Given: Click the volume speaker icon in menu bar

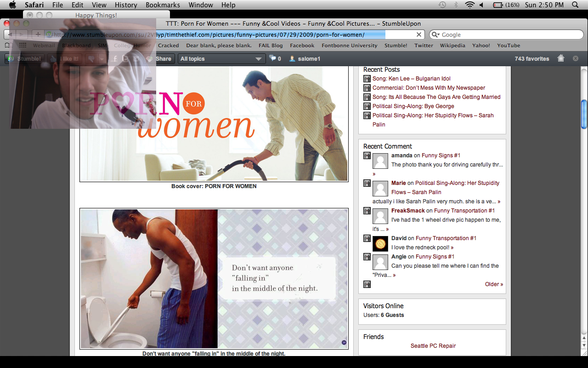Looking at the screenshot, I should (x=481, y=5).
